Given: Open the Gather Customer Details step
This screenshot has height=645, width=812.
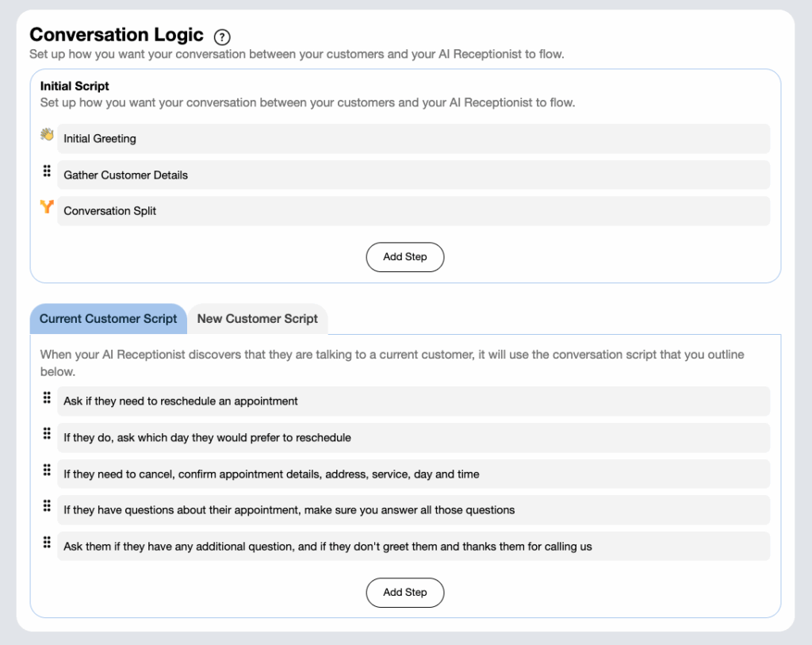Looking at the screenshot, I should (413, 175).
